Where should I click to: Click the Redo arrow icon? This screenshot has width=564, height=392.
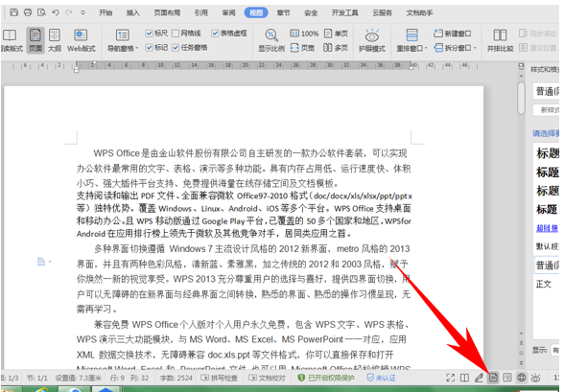[x=68, y=12]
